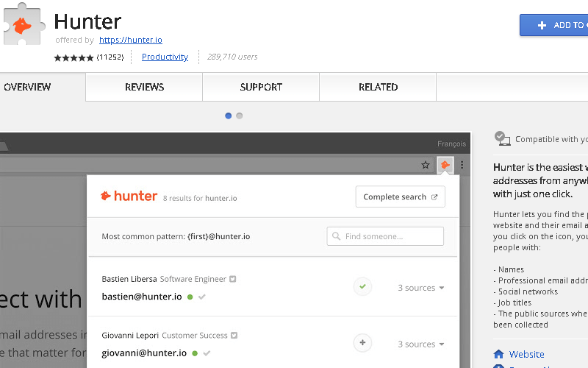588x368 pixels.
Task: Click the giovanni@hunter.io email address
Action: (144, 353)
